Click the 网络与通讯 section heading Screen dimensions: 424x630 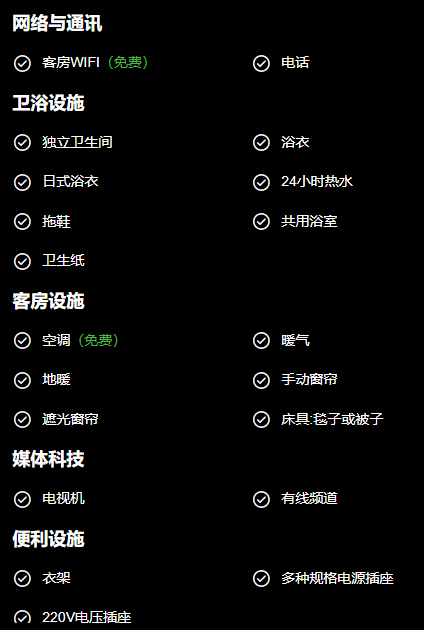(57, 23)
